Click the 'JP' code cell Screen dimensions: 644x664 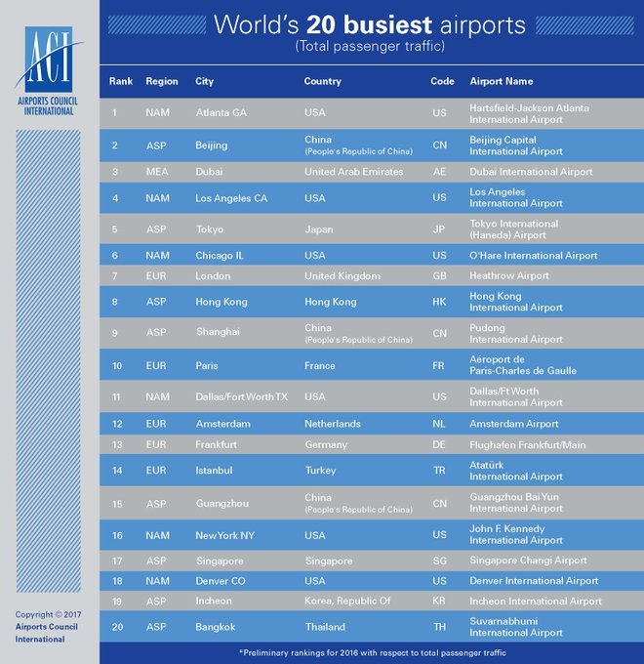coord(439,229)
